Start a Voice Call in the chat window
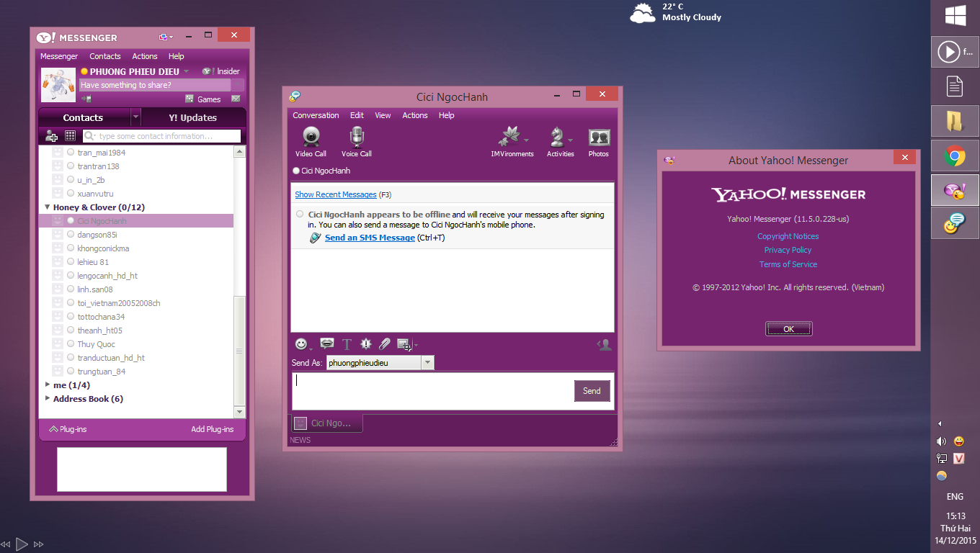The width and height of the screenshot is (980, 553). pyautogui.click(x=357, y=141)
